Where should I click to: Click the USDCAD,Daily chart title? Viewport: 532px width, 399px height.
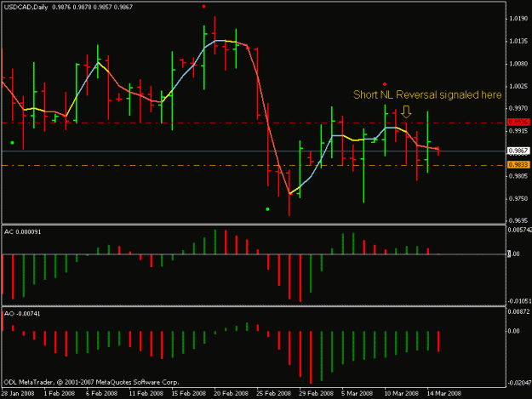click(26, 7)
